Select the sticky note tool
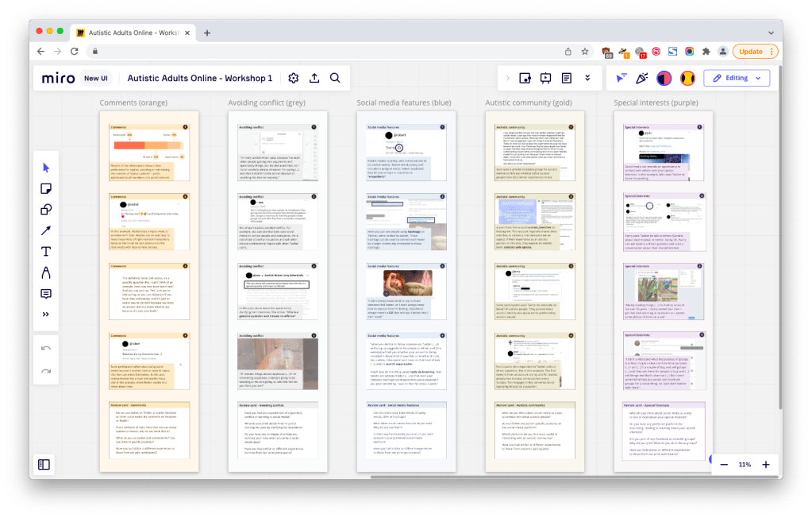This screenshot has width=812, height=518. pos(46,188)
